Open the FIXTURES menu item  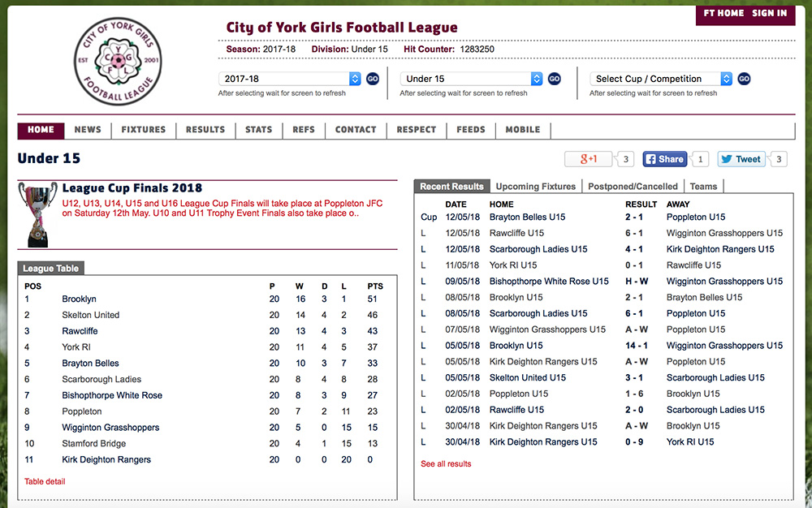[143, 130]
